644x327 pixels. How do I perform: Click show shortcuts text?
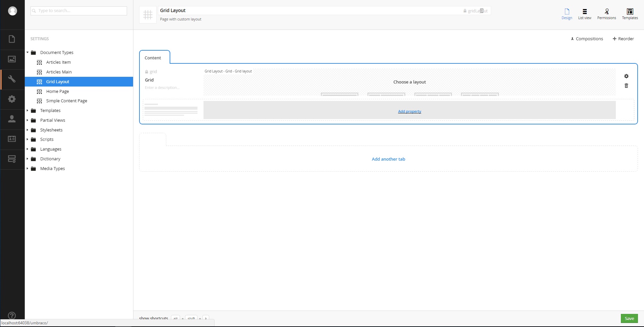154,318
